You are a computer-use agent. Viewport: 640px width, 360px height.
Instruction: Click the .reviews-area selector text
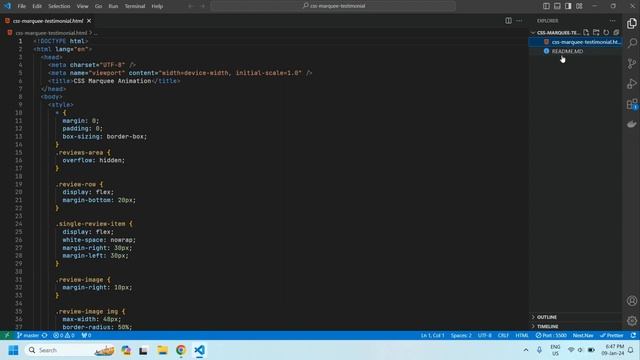click(x=80, y=153)
